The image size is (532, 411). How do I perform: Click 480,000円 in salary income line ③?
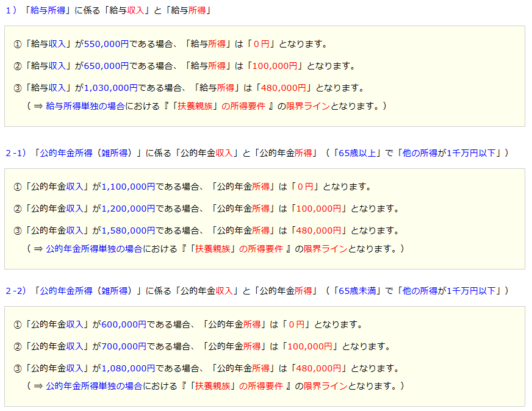[x=283, y=88]
